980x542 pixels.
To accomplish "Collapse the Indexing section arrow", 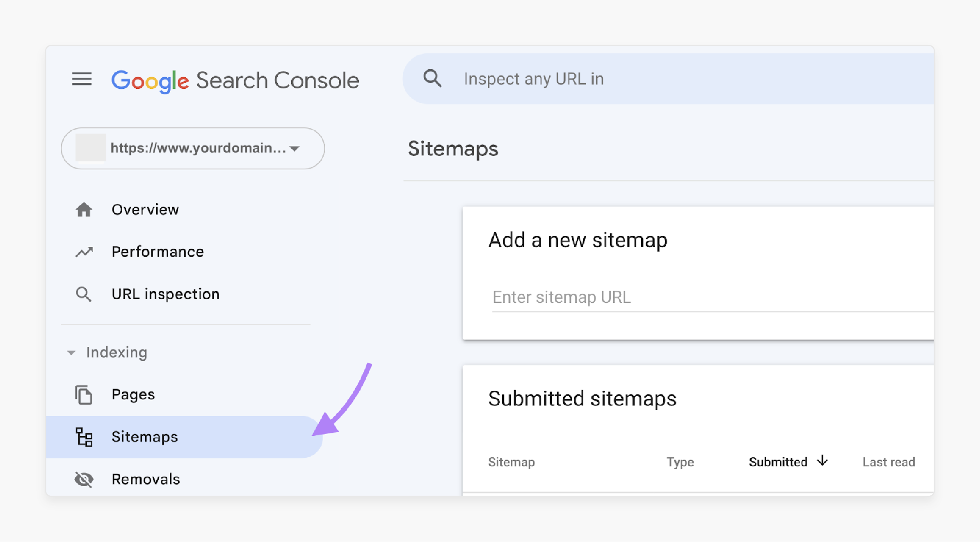I will tap(71, 353).
